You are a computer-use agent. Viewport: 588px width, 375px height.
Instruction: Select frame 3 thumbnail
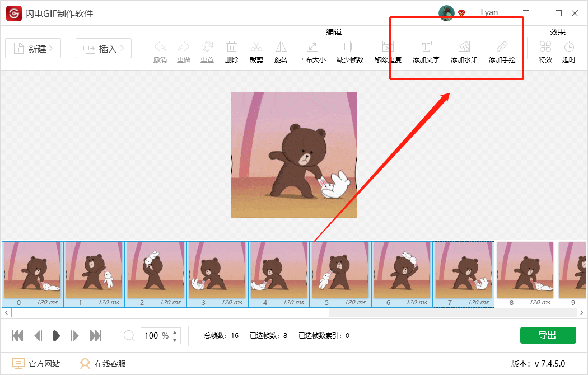[217, 274]
